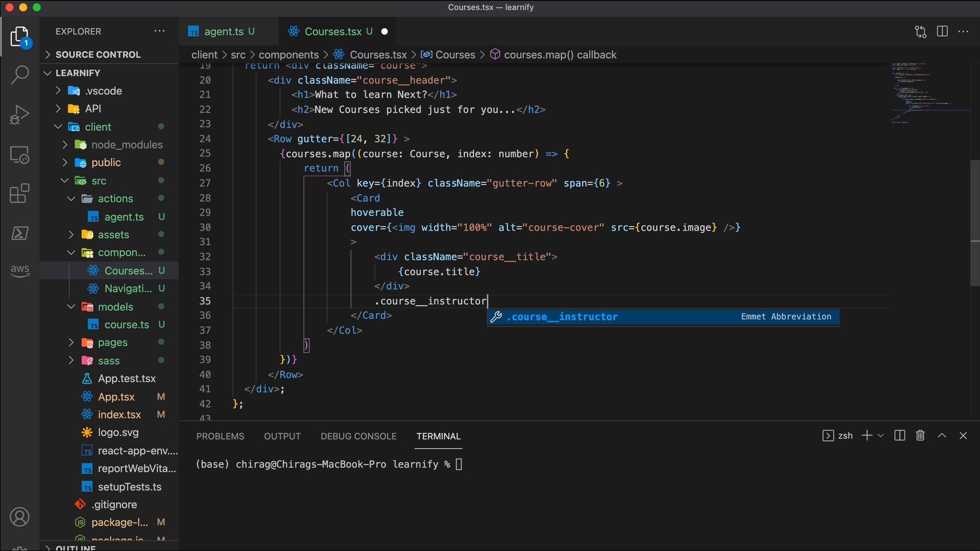
Task: Click Courses symbol in breadcrumb
Action: coord(455,55)
